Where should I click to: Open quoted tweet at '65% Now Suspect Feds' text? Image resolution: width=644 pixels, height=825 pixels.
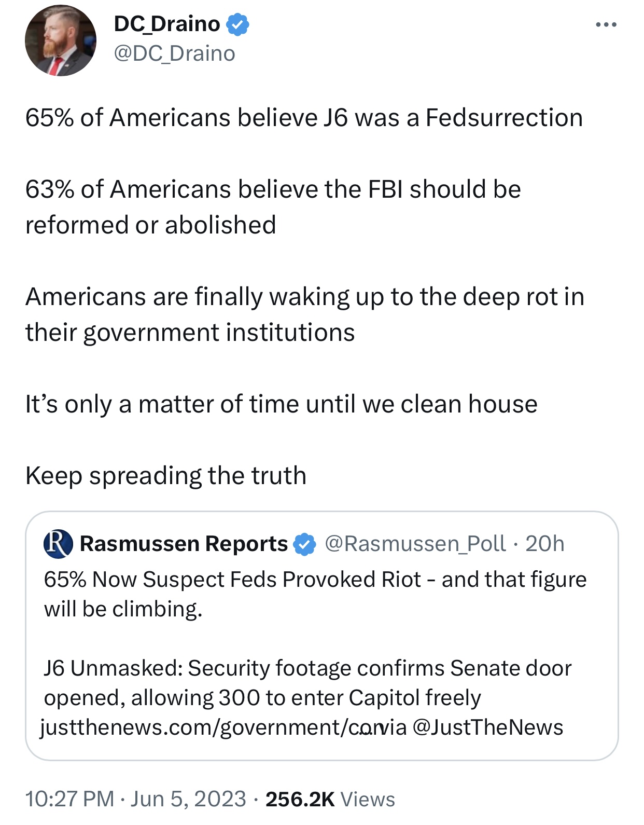click(315, 594)
